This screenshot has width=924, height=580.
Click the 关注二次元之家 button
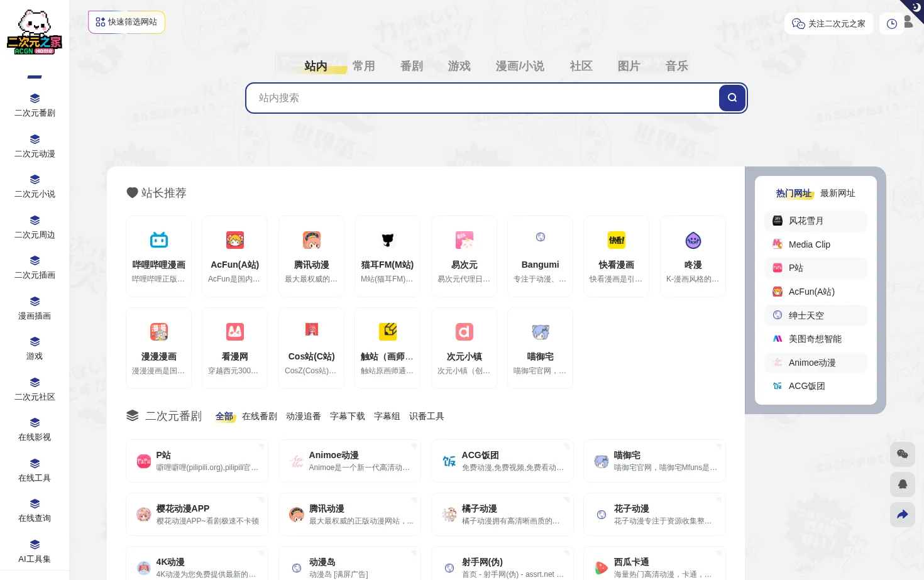pyautogui.click(x=828, y=24)
